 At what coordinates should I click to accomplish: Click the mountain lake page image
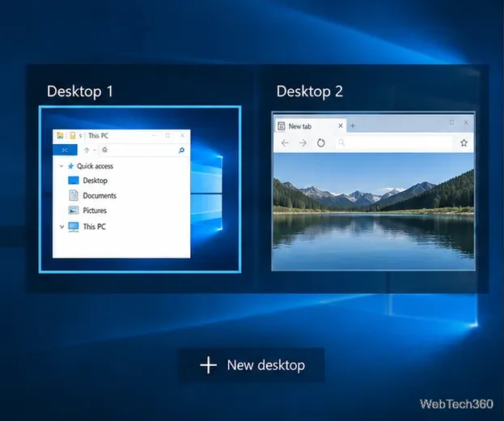373,211
